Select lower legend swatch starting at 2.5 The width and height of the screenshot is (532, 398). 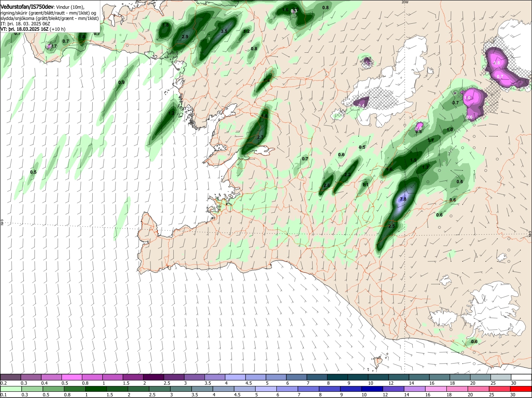point(160,389)
